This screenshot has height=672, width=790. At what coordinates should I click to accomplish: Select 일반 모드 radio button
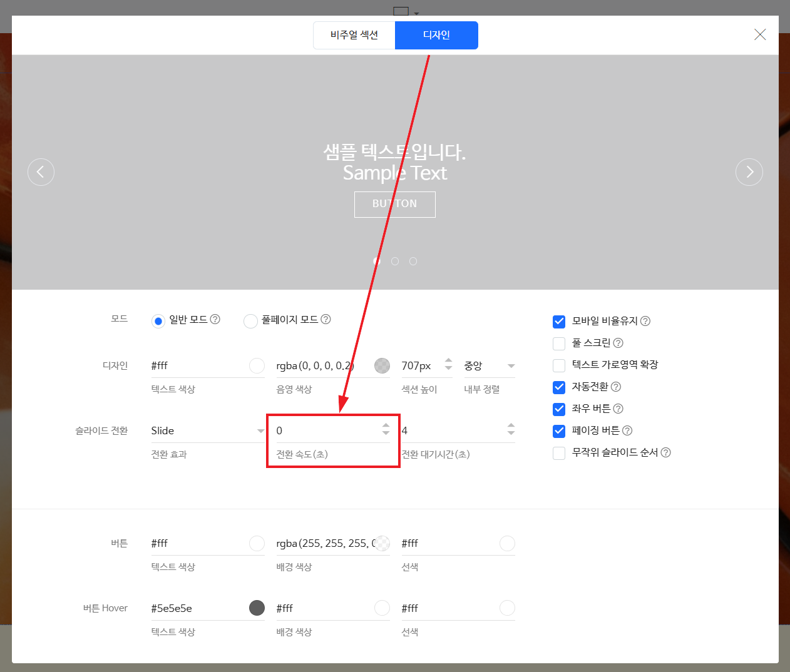tap(158, 321)
